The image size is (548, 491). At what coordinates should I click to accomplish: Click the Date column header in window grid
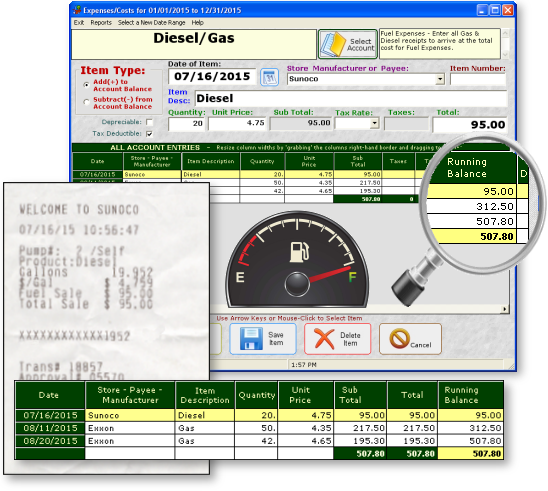pos(98,161)
